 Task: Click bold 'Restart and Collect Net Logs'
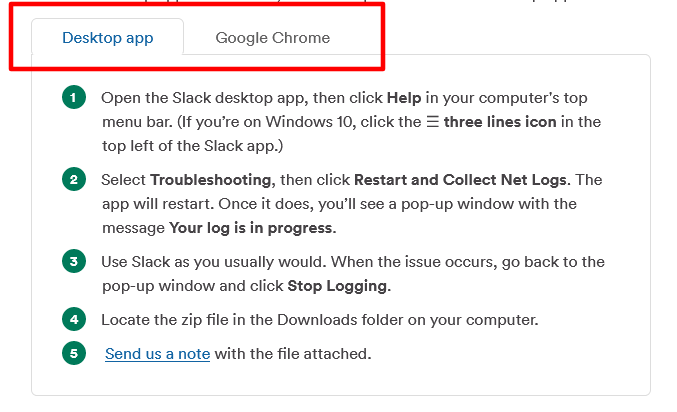[x=459, y=180]
